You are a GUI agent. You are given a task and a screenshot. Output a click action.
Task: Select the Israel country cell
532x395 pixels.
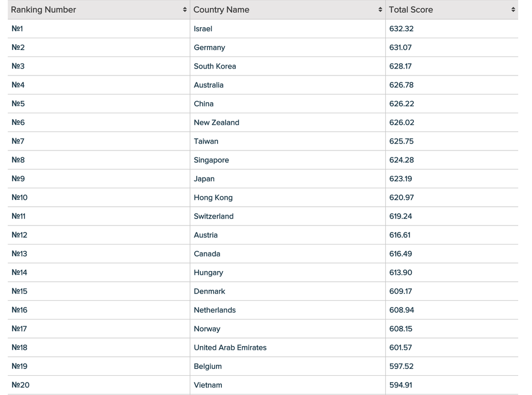coord(203,29)
